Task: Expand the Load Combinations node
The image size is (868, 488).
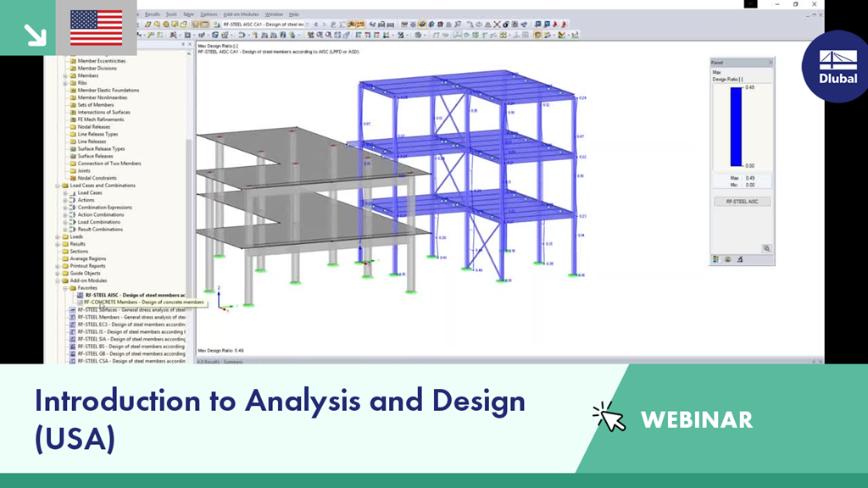Action: coord(65,223)
